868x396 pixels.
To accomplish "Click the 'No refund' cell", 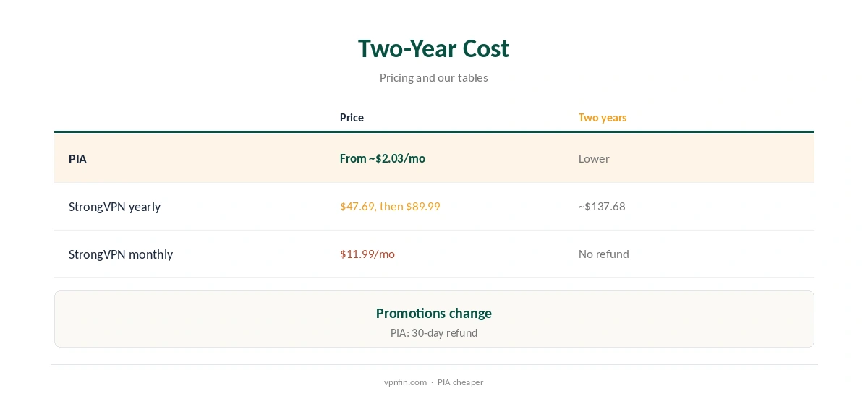I will (x=604, y=254).
